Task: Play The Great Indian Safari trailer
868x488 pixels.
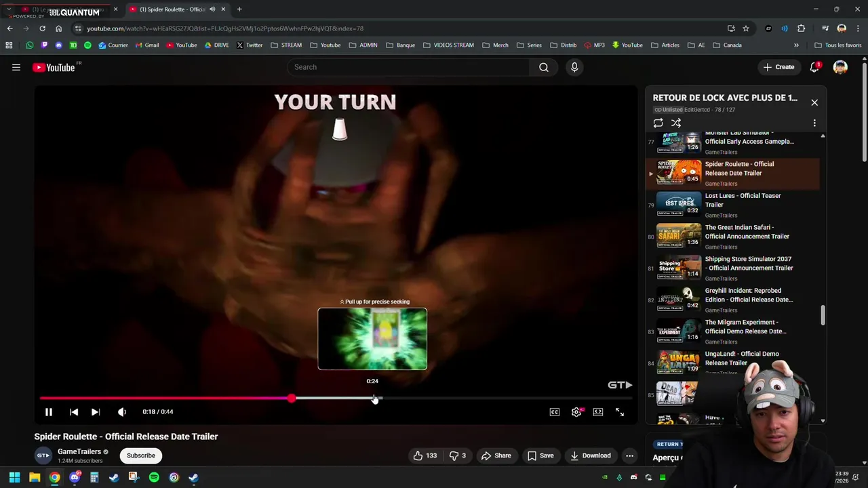Action: (x=732, y=237)
